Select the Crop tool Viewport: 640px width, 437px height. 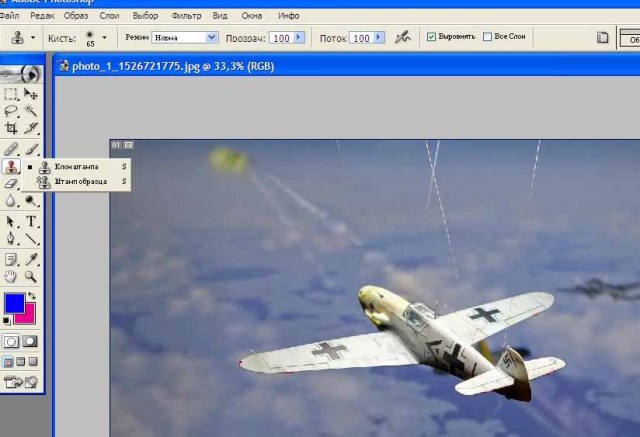[x=11, y=128]
